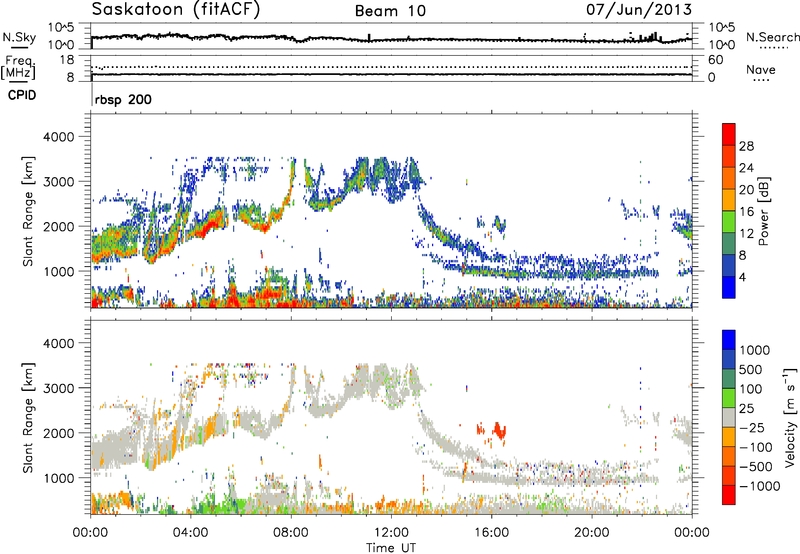Click the 'N.Sky' label
800x554 pixels.
point(19,37)
